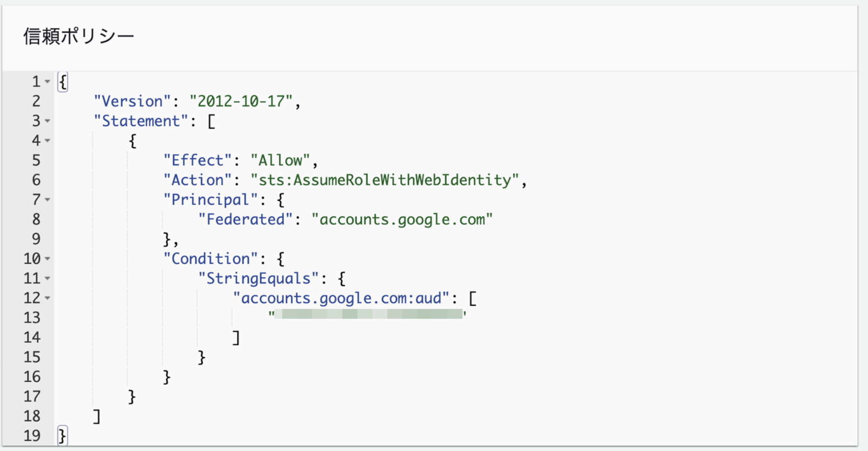
Task: Click line number 2 in the gutter
Action: (x=36, y=101)
